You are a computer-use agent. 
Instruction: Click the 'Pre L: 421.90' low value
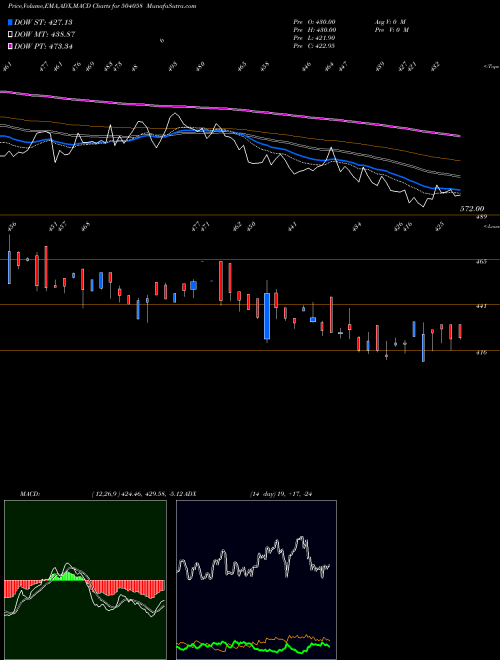coord(314,38)
